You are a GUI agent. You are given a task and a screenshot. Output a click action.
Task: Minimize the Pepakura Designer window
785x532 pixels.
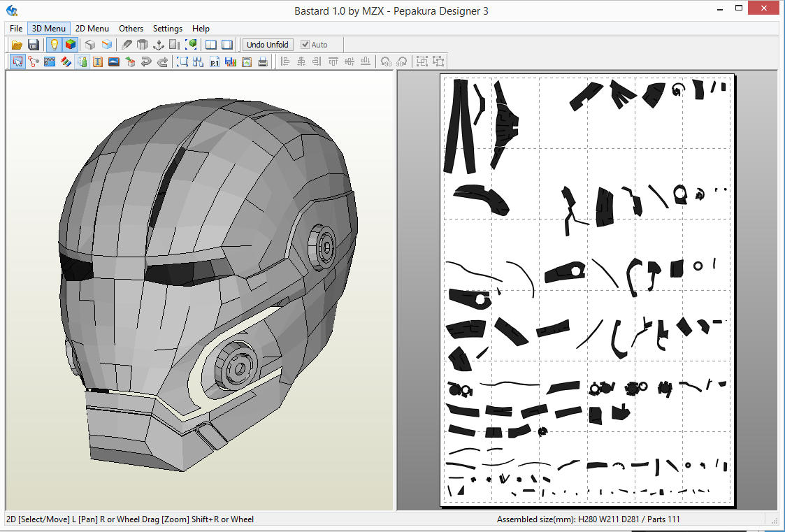(x=720, y=8)
